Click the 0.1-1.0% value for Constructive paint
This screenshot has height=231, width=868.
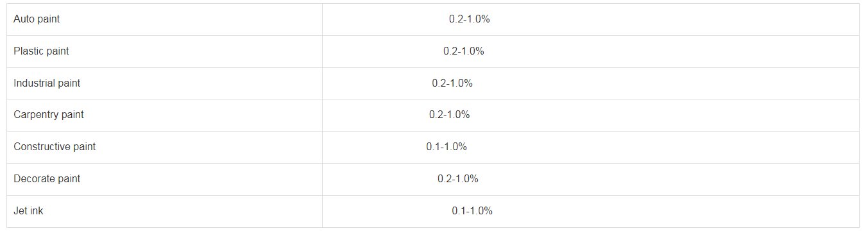(447, 147)
